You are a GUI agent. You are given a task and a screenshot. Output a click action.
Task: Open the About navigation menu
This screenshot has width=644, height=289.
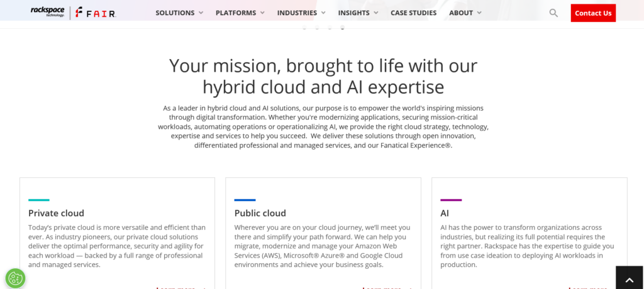[x=465, y=13]
